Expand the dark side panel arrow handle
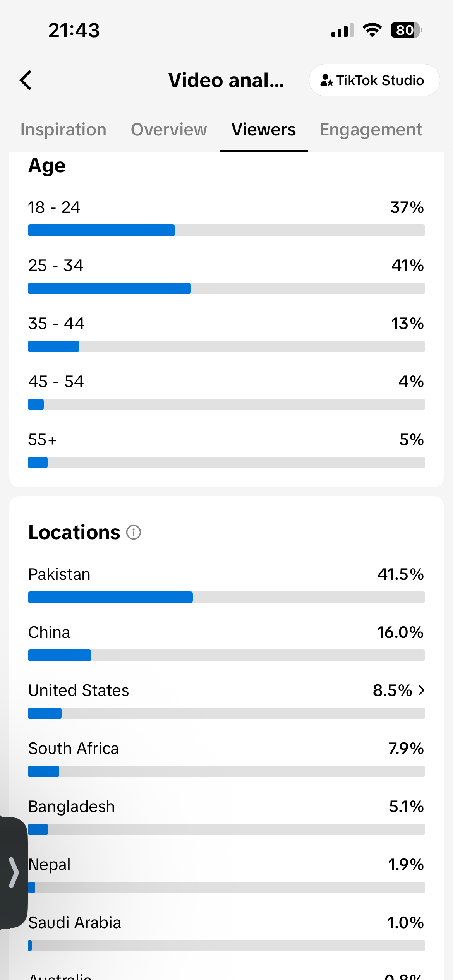The image size is (453, 980). click(x=14, y=872)
